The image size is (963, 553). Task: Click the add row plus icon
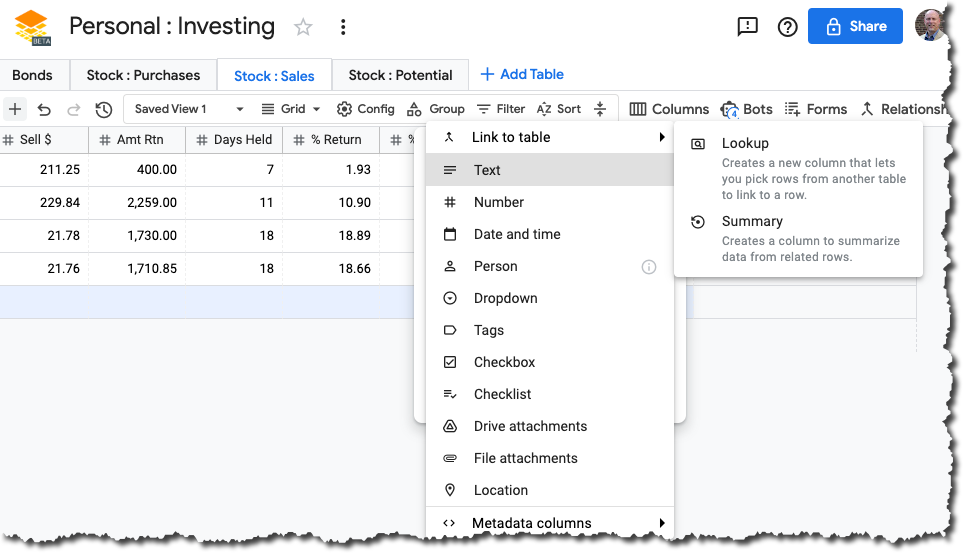pyautogui.click(x=15, y=109)
